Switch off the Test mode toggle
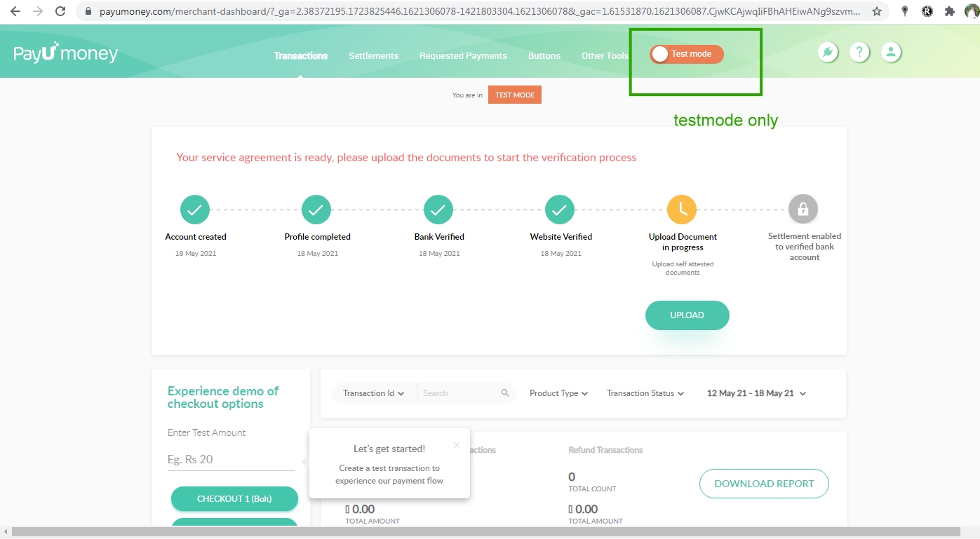Screen dimensions: 980x539 (x=686, y=54)
